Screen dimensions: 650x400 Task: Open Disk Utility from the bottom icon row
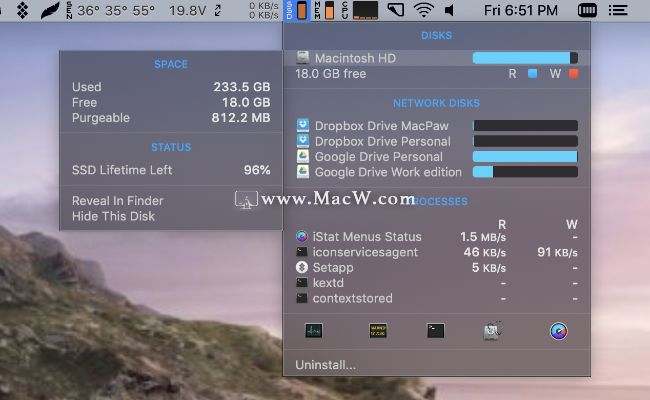[492, 331]
